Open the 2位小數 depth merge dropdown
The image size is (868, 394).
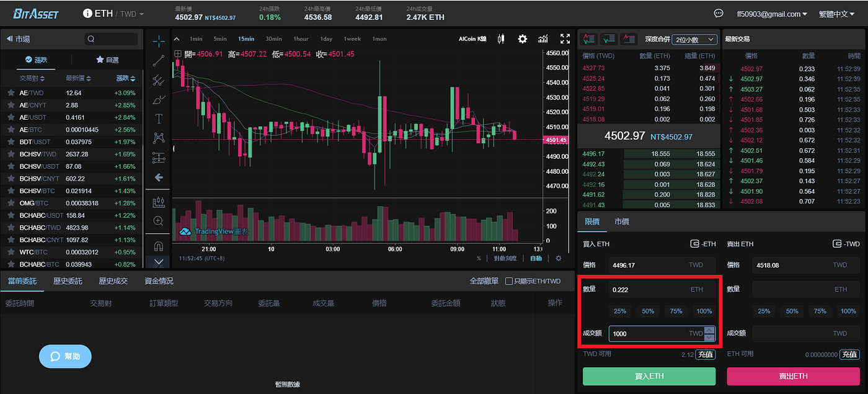694,39
